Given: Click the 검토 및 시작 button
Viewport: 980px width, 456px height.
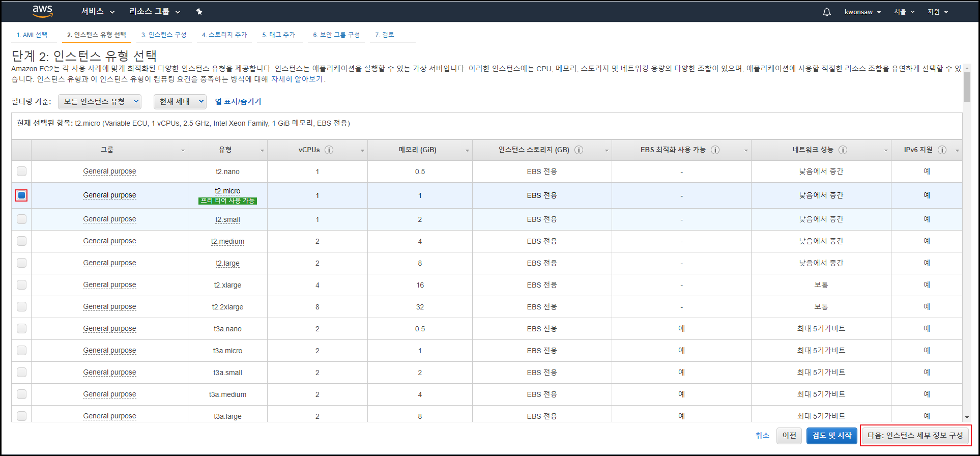Looking at the screenshot, I should click(x=832, y=435).
